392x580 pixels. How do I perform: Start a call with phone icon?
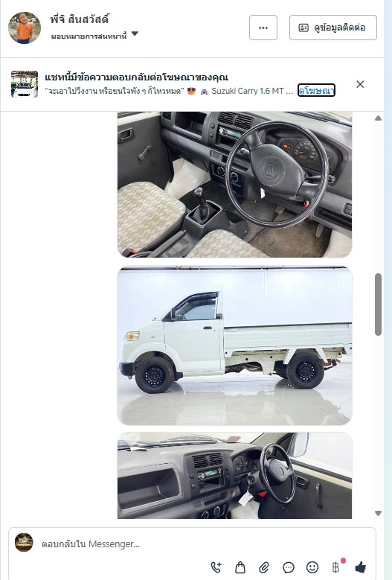216,567
